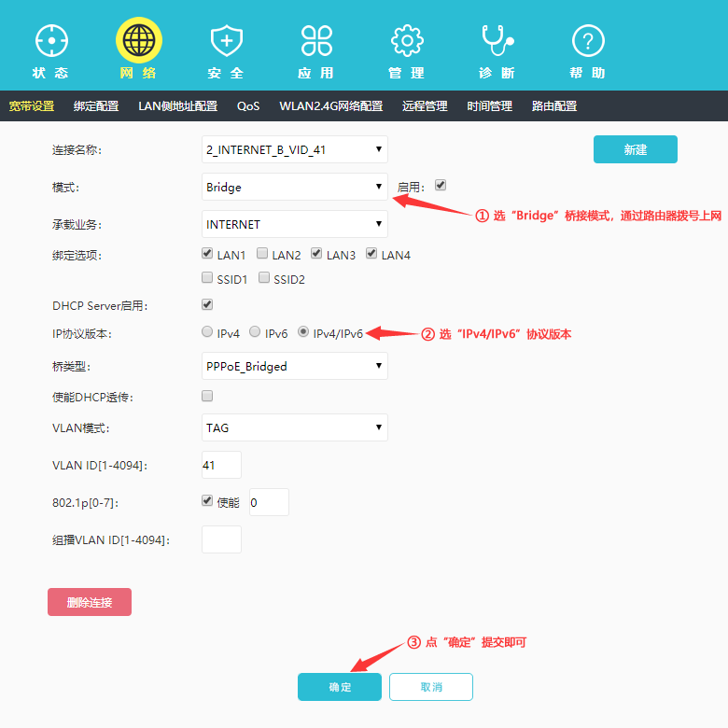This screenshot has height=728, width=728.
Task: Click the 取消 cancel button
Action: pyautogui.click(x=431, y=687)
